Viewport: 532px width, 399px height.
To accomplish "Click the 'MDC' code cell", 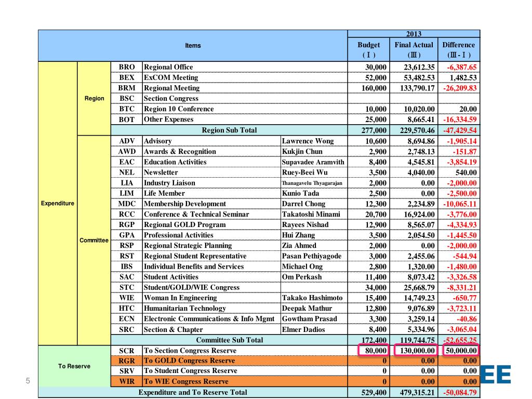I will coord(127,204).
